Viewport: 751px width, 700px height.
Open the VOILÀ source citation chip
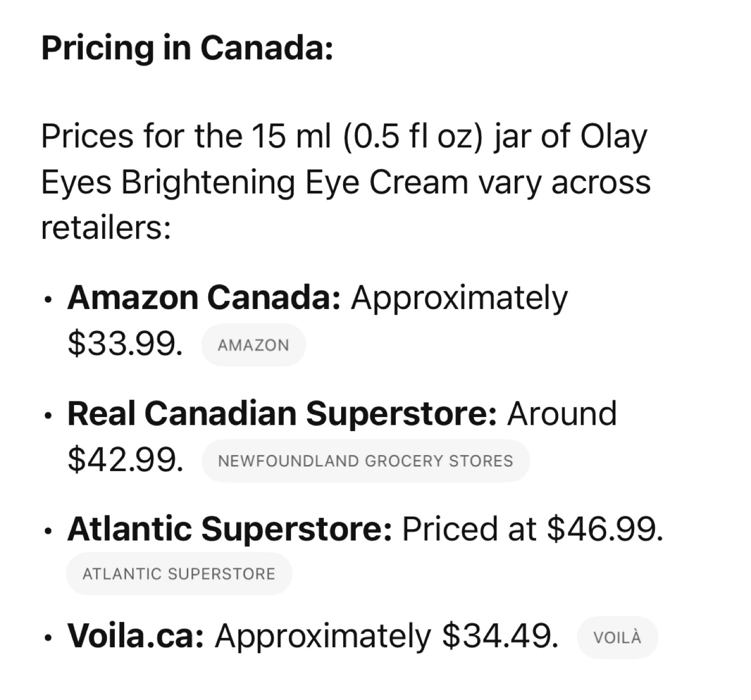click(617, 637)
